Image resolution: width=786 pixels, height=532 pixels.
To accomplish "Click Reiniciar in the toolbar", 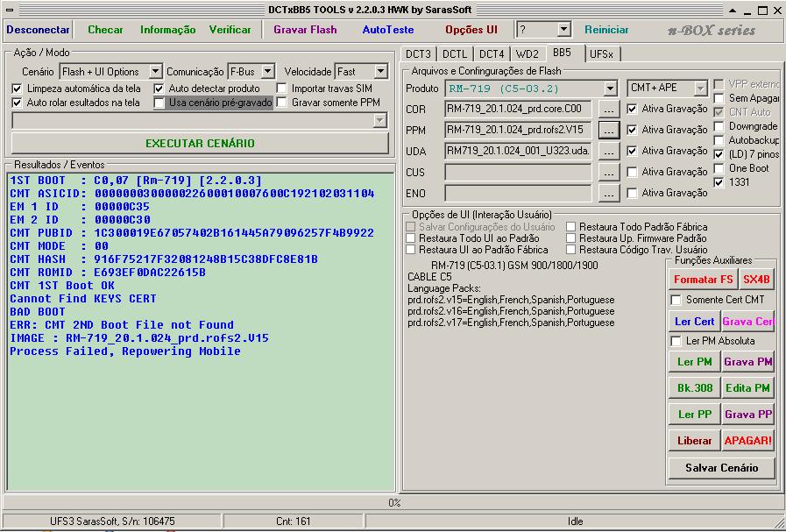I will point(606,30).
